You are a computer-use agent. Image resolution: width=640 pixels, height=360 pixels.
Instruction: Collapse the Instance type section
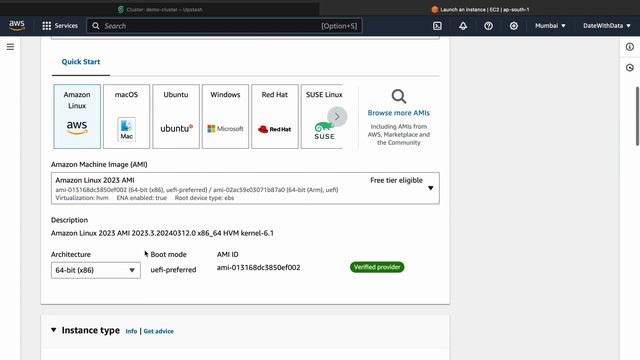[x=53, y=330]
